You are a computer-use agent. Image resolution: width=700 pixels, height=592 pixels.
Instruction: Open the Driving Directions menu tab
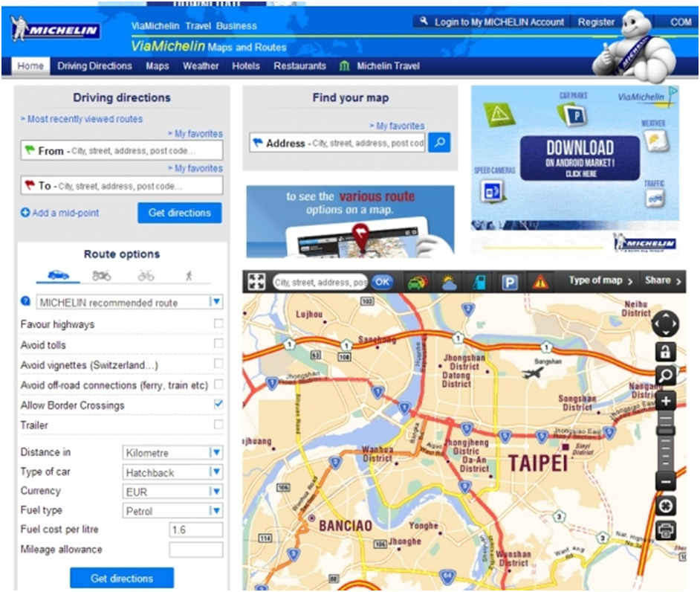[x=94, y=66]
